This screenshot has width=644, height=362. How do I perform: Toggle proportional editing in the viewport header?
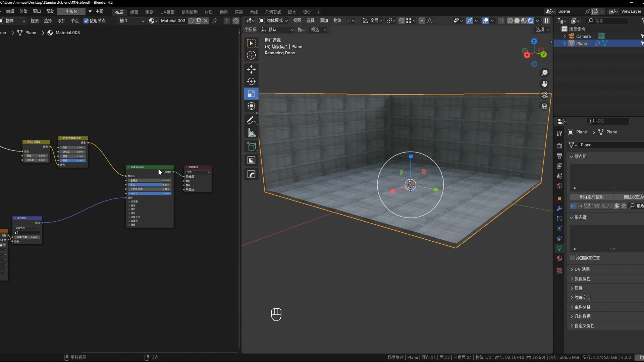point(422,20)
